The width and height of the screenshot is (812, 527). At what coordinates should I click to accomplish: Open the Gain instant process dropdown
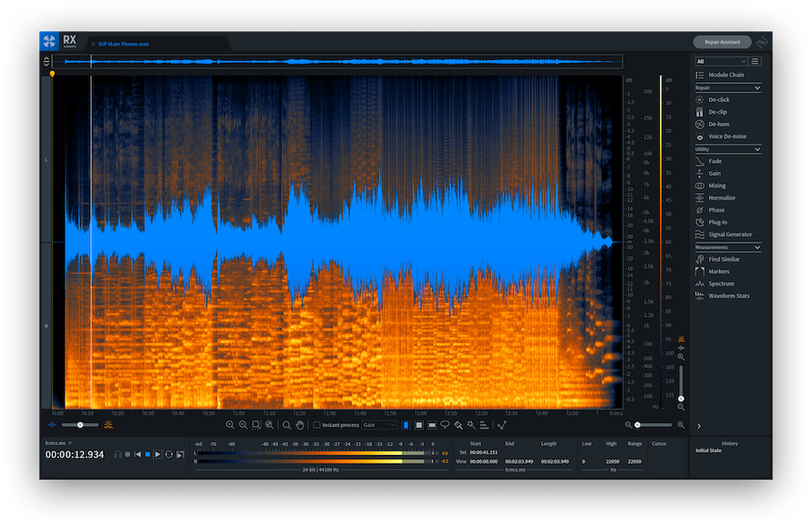(x=380, y=426)
